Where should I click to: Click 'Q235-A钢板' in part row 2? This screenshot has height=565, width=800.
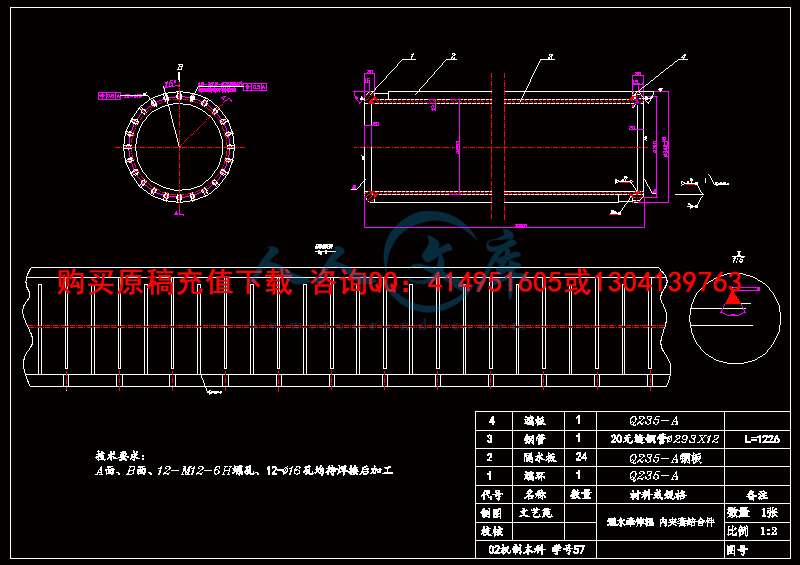tap(665, 458)
